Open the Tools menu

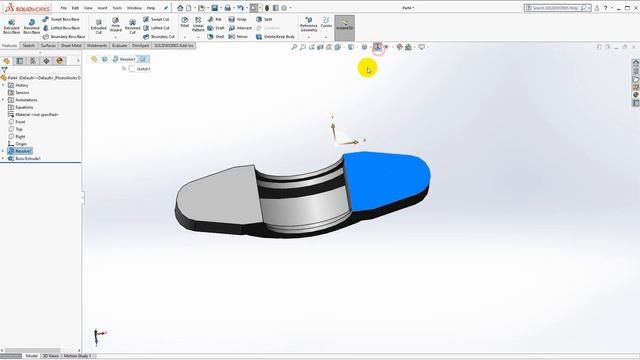[x=117, y=8]
